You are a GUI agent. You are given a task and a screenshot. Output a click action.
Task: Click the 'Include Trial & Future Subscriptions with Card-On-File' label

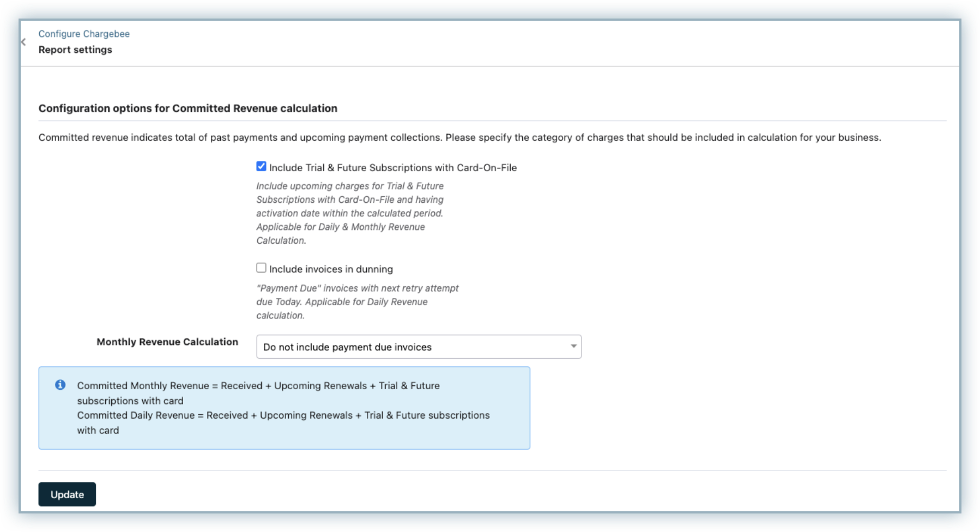(392, 168)
